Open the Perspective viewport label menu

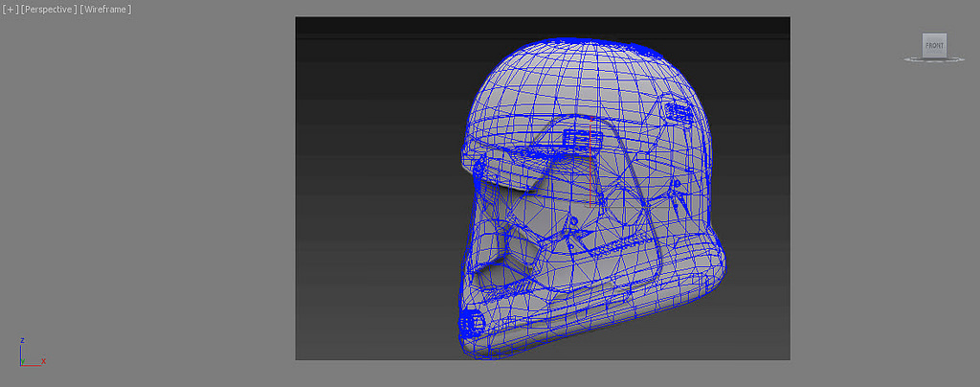click(49, 10)
